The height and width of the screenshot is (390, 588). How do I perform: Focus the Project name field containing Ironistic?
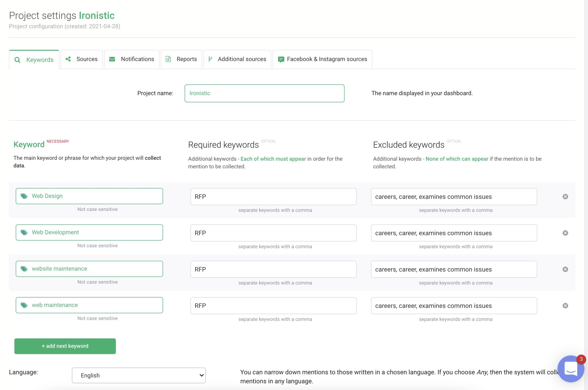(264, 93)
